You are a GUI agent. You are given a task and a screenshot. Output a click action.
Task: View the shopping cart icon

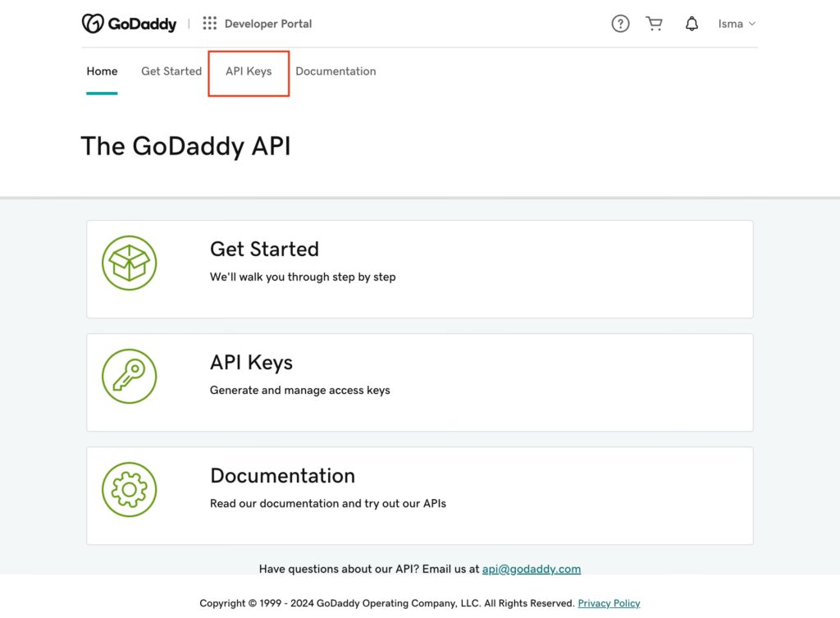[x=654, y=24]
